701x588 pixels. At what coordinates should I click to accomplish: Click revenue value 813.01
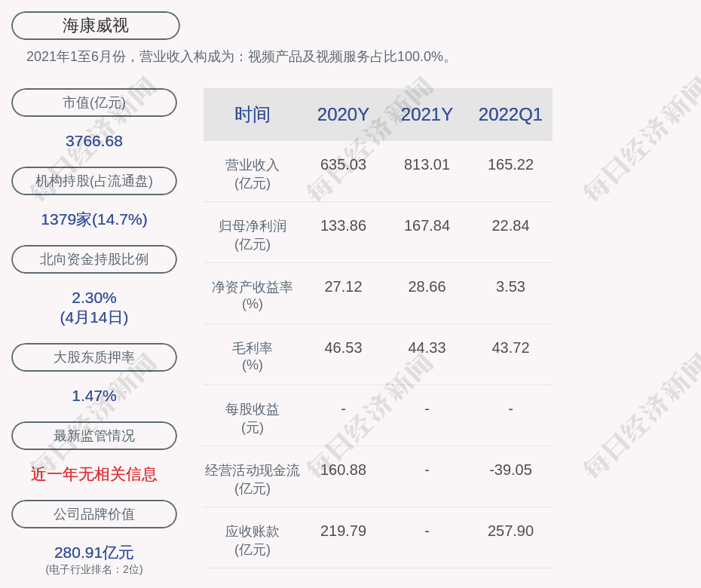(427, 164)
